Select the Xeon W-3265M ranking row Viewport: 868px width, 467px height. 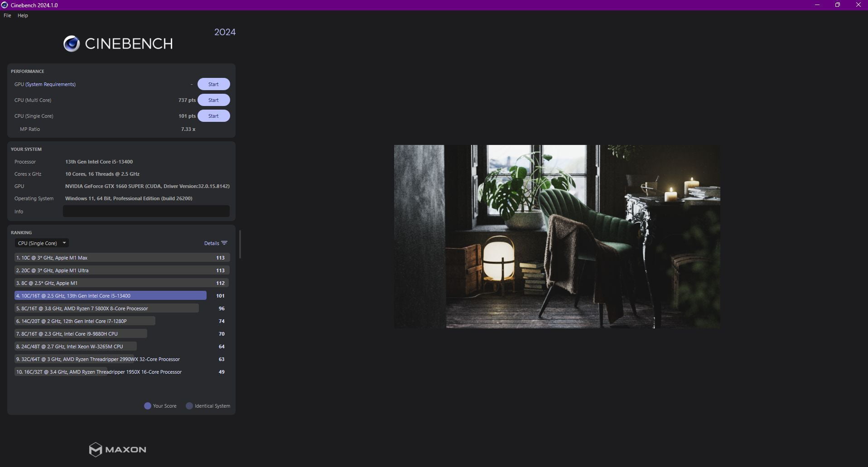tap(122, 347)
